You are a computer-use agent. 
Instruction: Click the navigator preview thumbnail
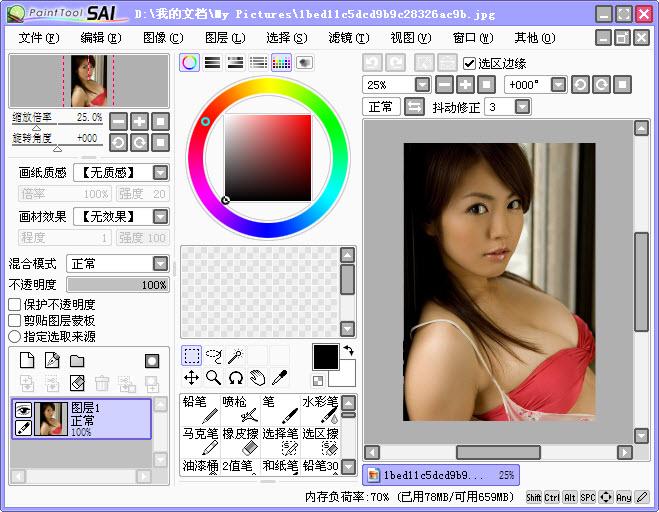click(89, 80)
